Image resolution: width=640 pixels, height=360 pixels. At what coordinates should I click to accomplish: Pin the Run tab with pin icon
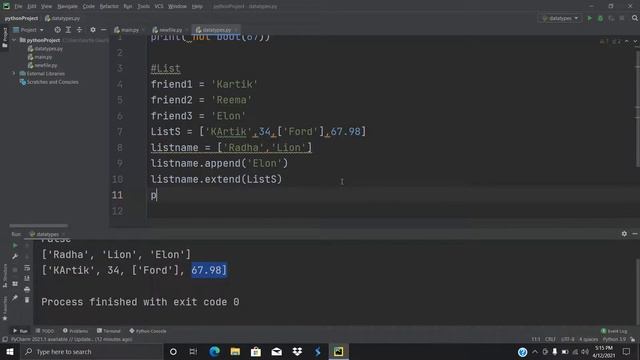click(15, 298)
